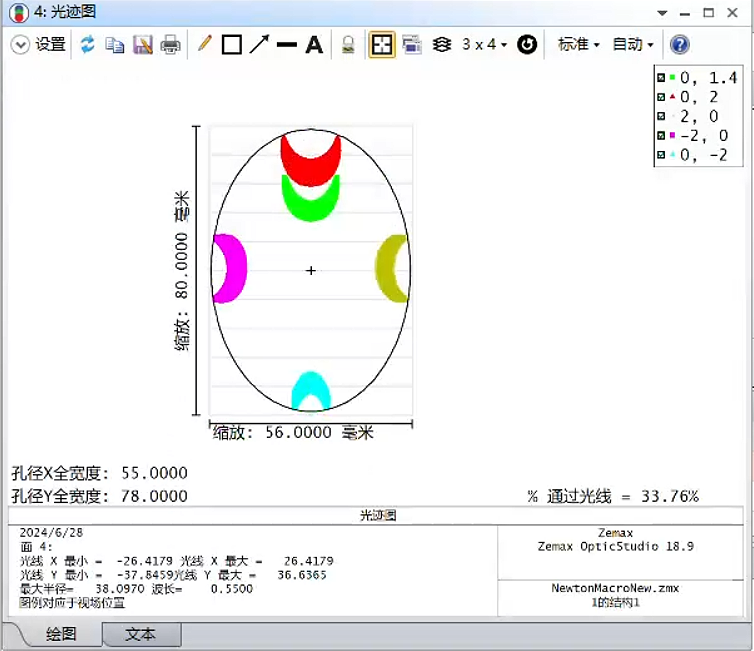Viewport: 754px width, 651px height.
Task: Toggle the active cursor crosshair icon
Action: pos(382,45)
